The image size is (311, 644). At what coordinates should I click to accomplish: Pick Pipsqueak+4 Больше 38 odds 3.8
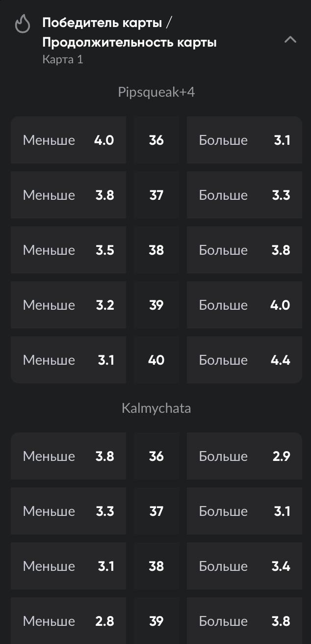pos(244,250)
